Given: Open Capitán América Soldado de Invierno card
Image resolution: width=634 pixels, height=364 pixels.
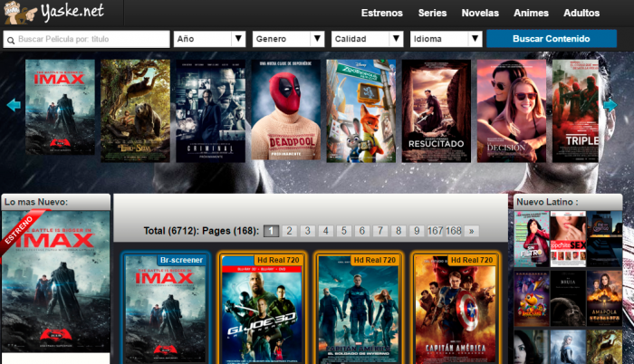Looking at the screenshot, I should (359, 308).
